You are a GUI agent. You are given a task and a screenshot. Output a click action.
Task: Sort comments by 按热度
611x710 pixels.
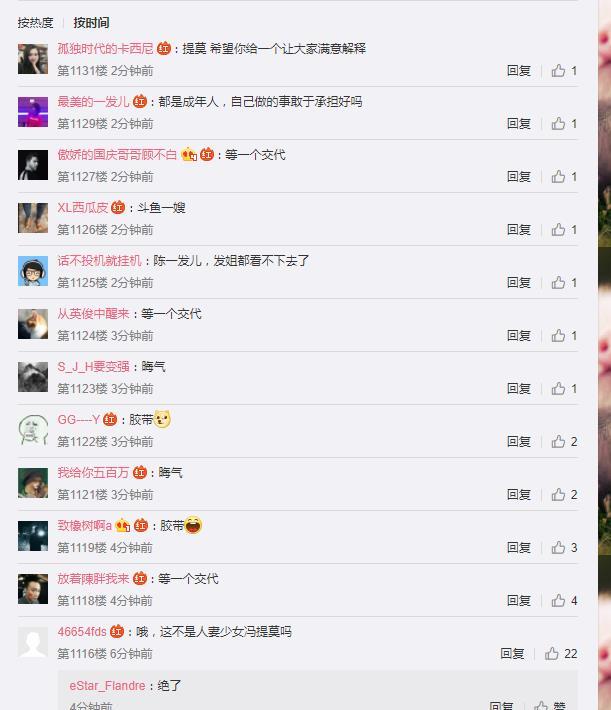click(x=35, y=23)
